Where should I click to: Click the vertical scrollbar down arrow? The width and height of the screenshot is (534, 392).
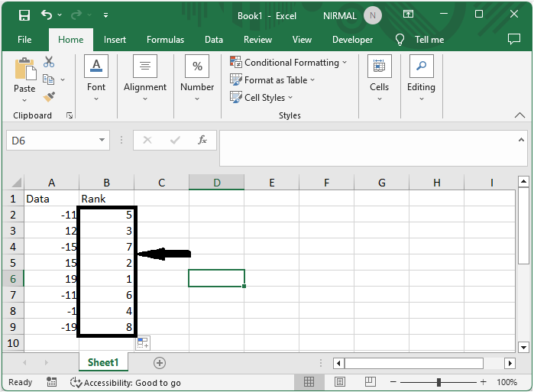523,348
